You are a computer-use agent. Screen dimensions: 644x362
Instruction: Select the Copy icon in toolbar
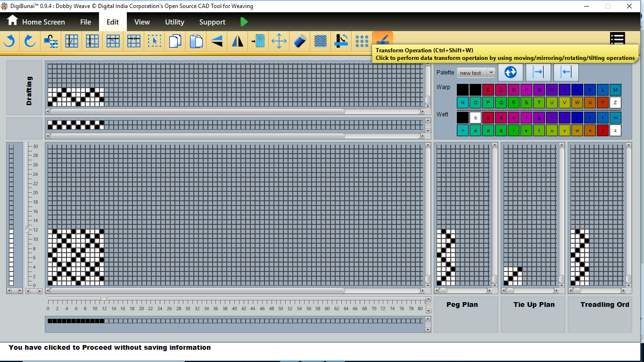175,41
